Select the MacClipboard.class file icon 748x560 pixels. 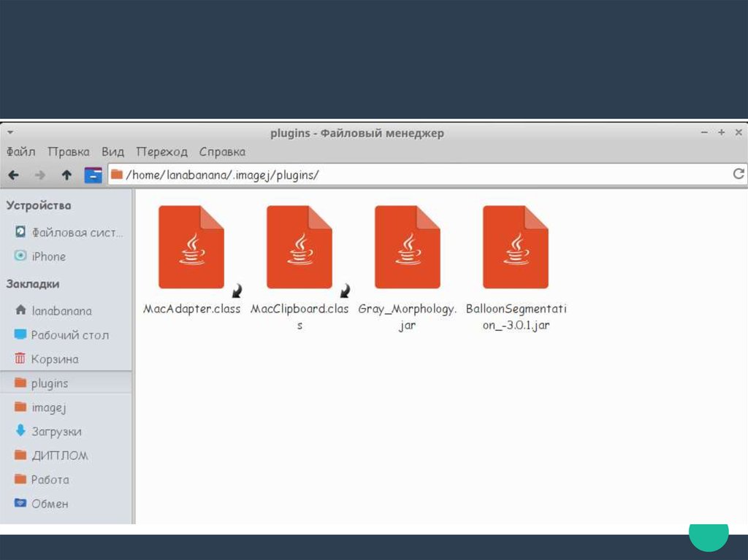(x=299, y=248)
